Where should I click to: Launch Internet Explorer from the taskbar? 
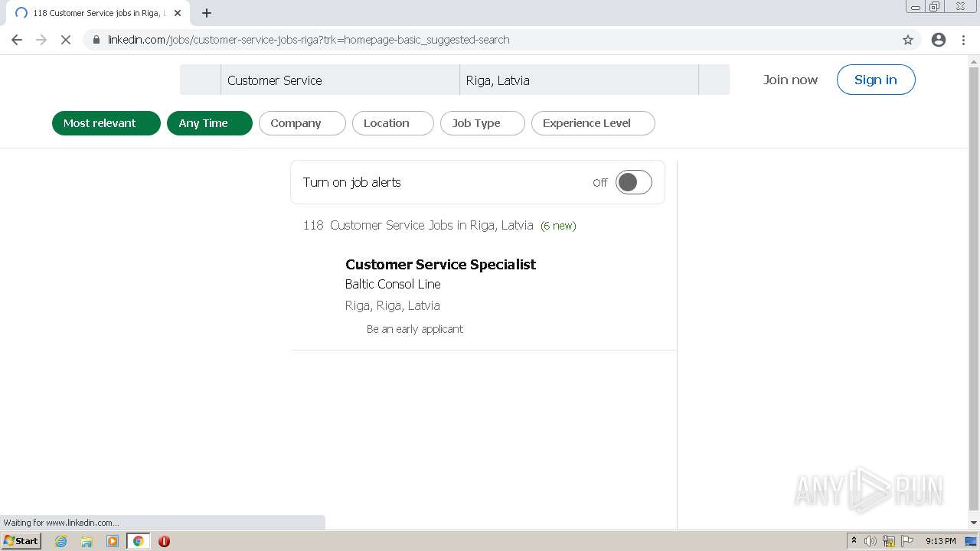(x=60, y=541)
